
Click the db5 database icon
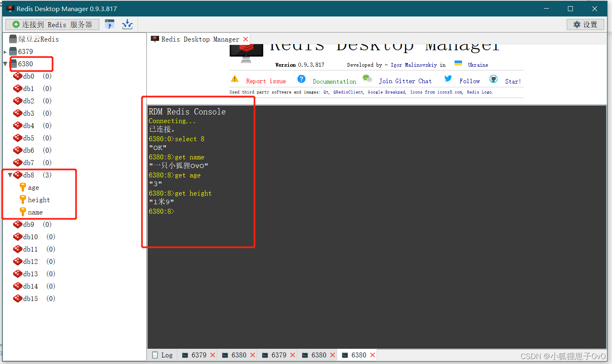18,138
